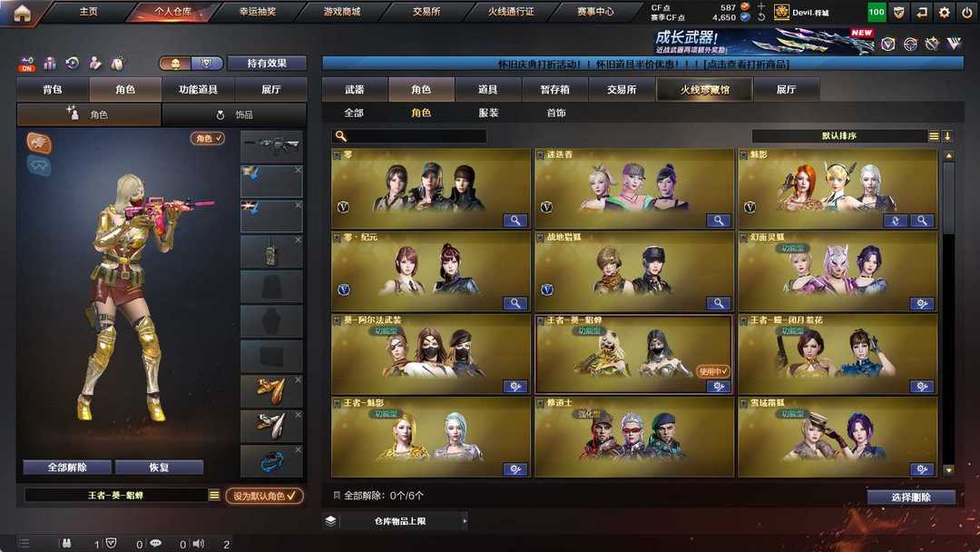980x552 pixels.
Task: Open the 游戏商城 top menu
Action: (342, 11)
